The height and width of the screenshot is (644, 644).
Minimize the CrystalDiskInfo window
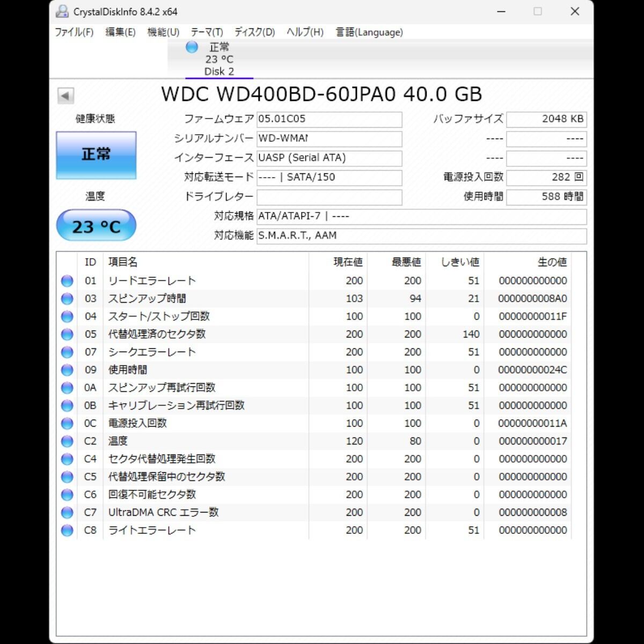[501, 11]
